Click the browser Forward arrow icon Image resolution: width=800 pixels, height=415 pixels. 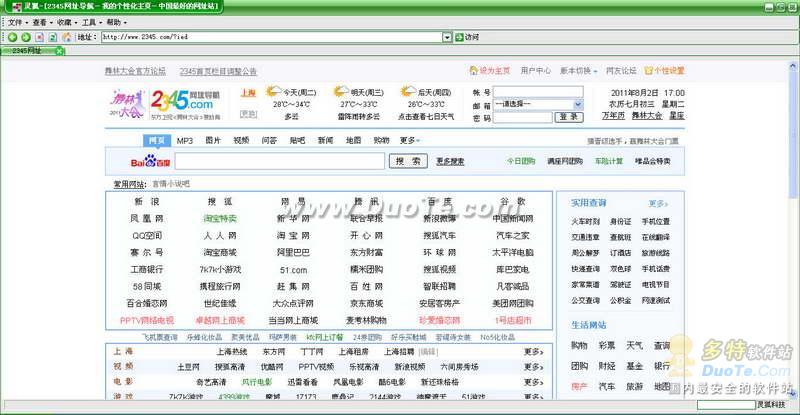pos(25,37)
